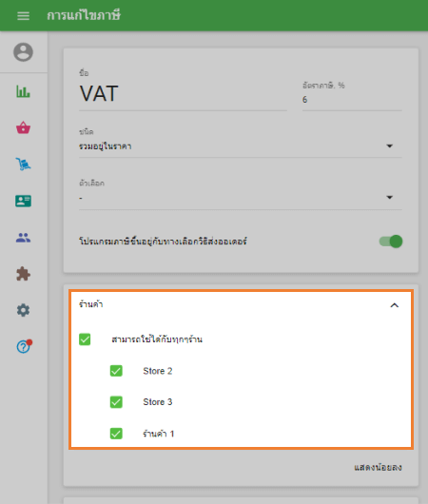Uncheck the Store 2 checkbox
Screen dimensions: 428x504
point(116,371)
